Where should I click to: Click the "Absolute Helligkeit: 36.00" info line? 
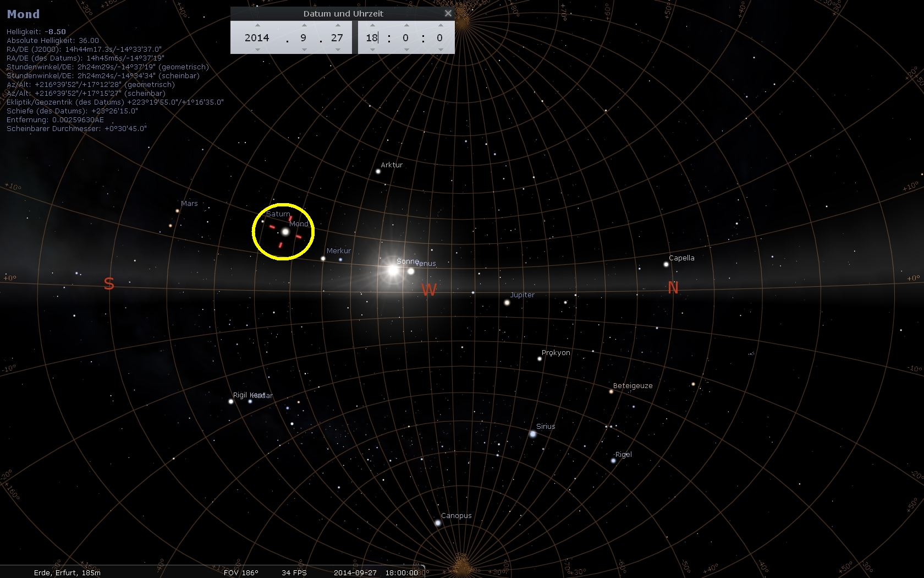(x=53, y=40)
